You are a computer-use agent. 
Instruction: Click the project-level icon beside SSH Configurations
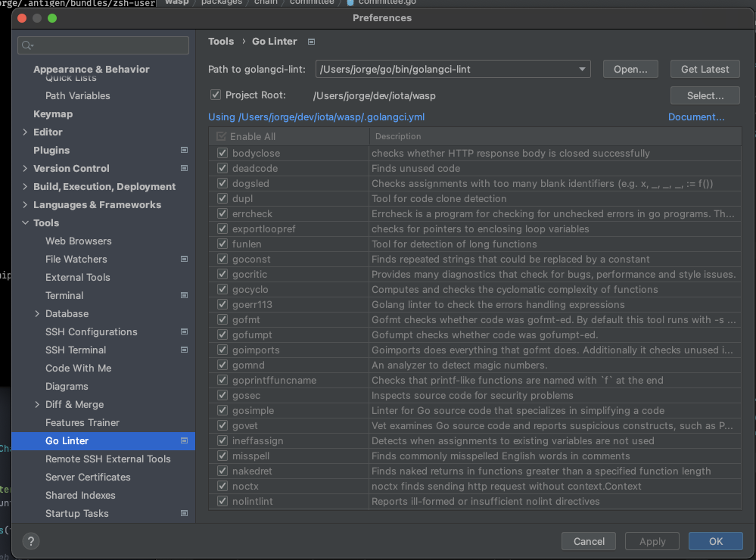pyautogui.click(x=184, y=332)
